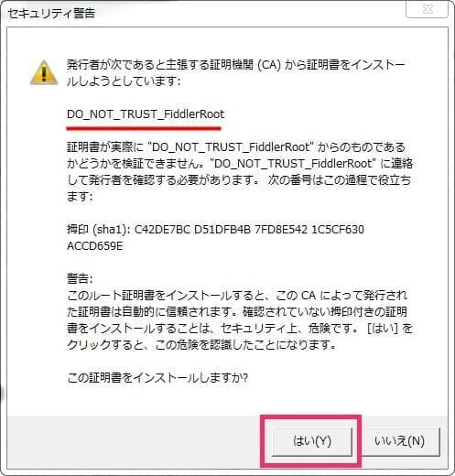Close the セキュリティ警告 dialog window
455x476 pixels.
pyautogui.click(x=428, y=9)
